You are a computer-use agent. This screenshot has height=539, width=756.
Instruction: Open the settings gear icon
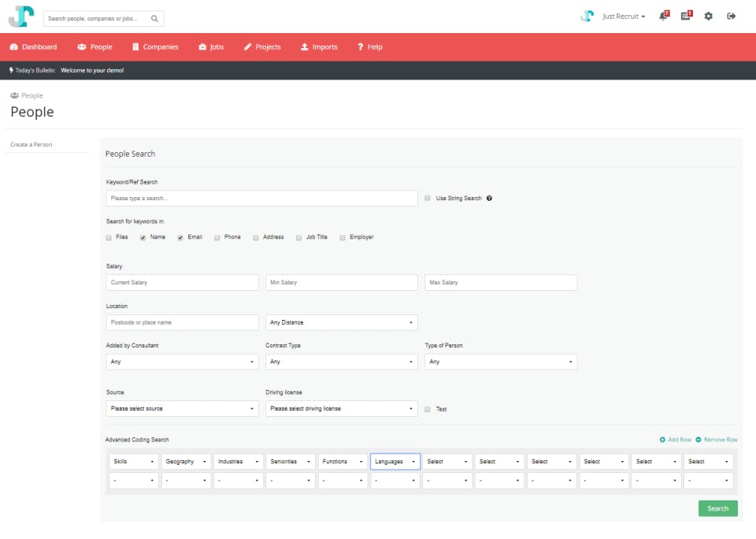tap(708, 17)
